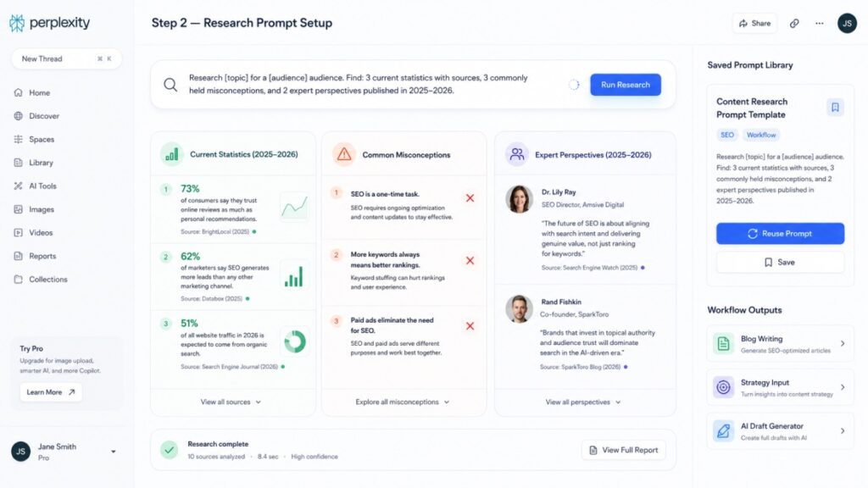
Task: Expand the AI Draft Generator chevron
Action: (843, 431)
